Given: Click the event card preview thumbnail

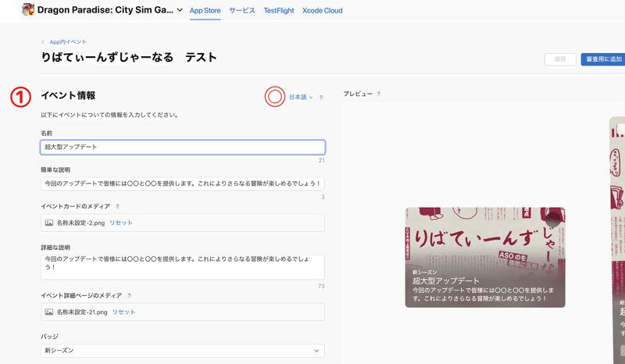Looking at the screenshot, I should click(485, 257).
